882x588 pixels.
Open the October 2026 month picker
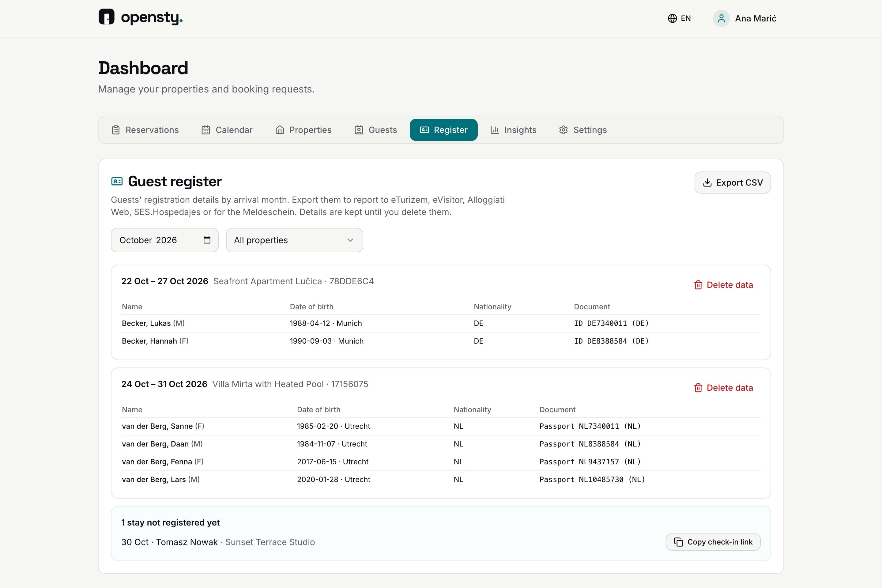(x=165, y=240)
